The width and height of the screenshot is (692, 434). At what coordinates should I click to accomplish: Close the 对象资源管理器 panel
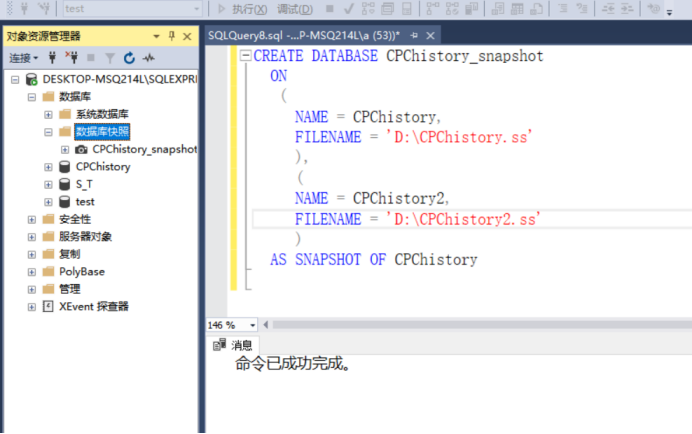pyautogui.click(x=187, y=36)
